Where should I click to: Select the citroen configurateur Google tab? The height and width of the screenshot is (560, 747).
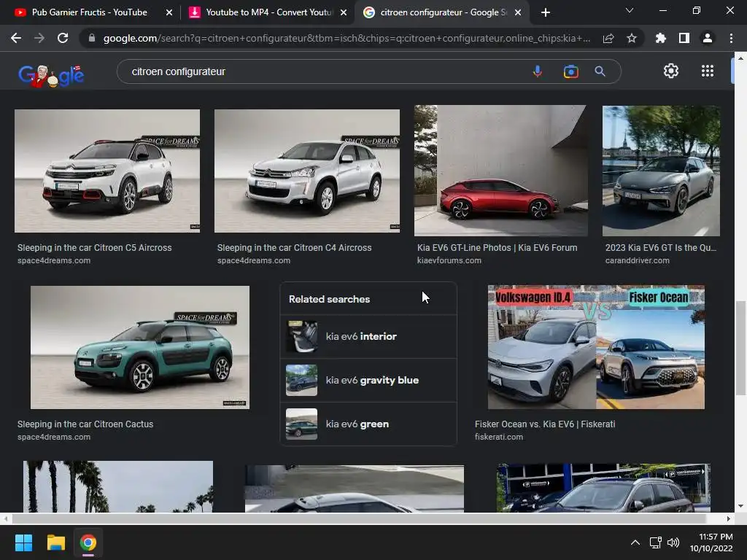[441, 12]
